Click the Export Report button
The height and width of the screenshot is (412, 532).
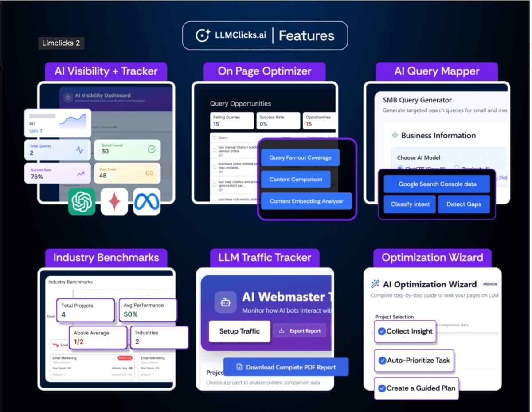coord(300,331)
